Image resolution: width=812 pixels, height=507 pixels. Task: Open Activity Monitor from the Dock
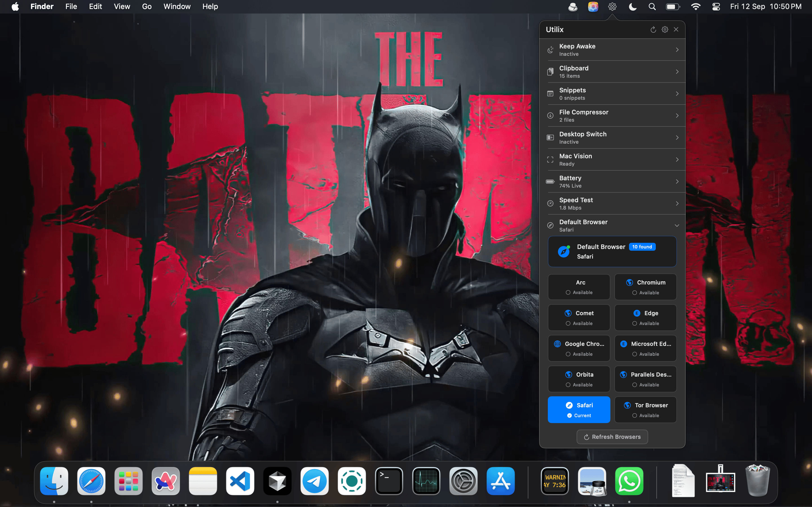[426, 481]
